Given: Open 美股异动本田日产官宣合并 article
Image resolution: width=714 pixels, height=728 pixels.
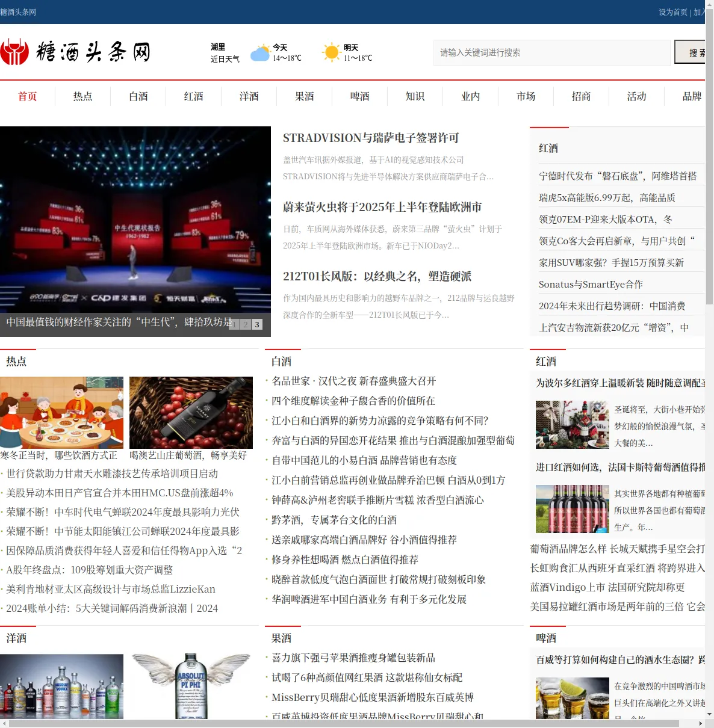Looking at the screenshot, I should [x=119, y=493].
